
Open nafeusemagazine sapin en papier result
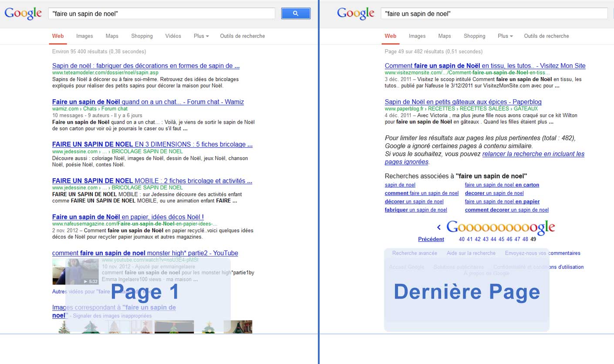(x=128, y=217)
